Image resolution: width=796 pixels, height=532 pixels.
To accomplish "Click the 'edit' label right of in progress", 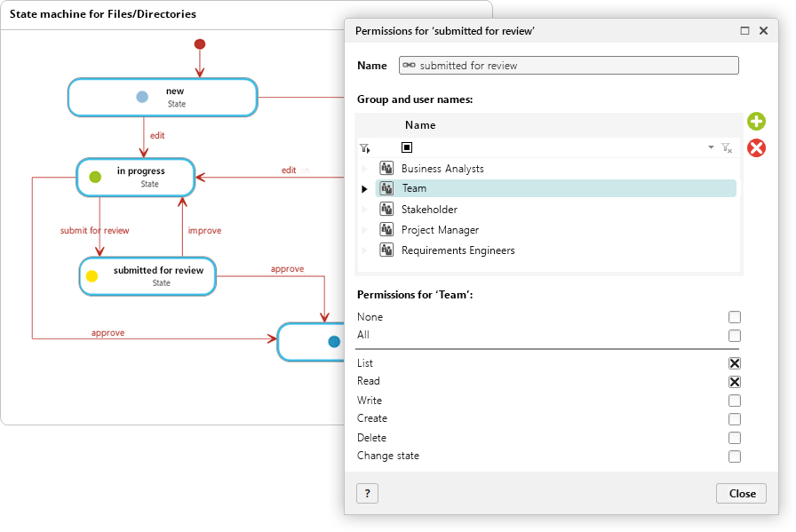I will (x=289, y=170).
